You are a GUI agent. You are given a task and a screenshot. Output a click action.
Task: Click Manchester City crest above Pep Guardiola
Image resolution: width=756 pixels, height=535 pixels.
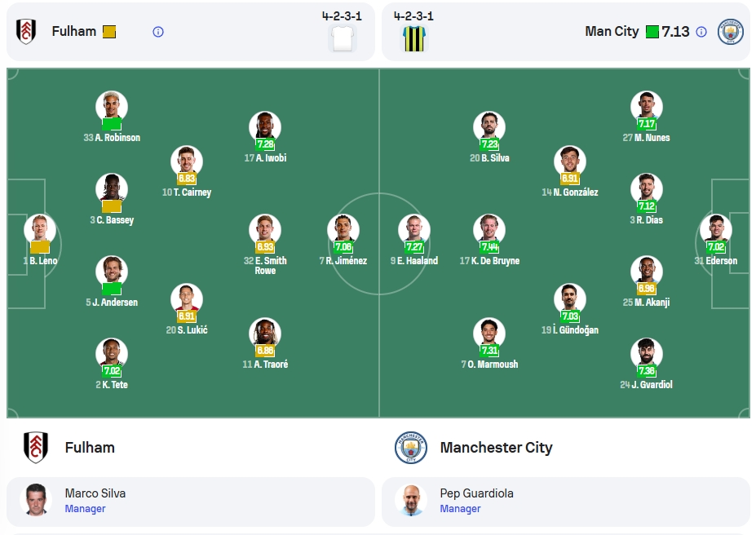click(x=411, y=447)
